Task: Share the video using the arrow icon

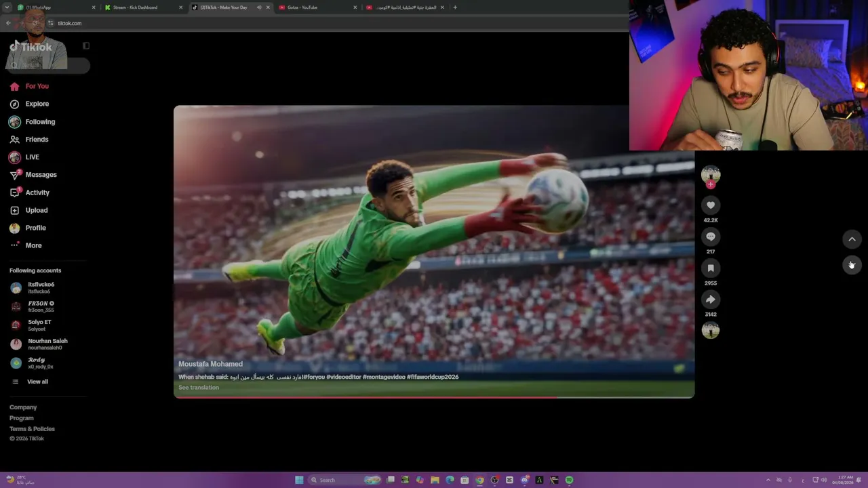Action: [711, 299]
